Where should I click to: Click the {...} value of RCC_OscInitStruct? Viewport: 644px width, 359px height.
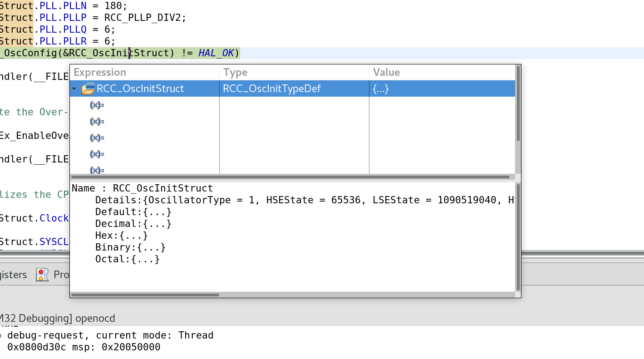click(x=380, y=89)
